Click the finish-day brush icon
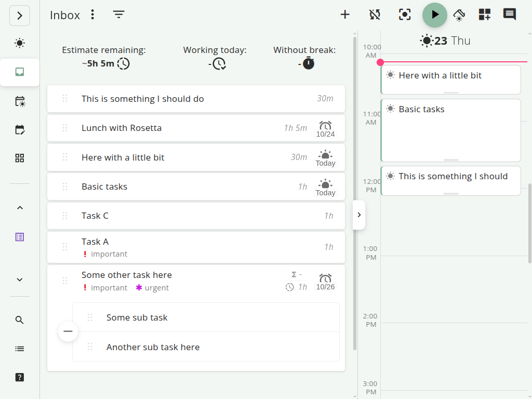Image resolution: width=532 pixels, height=399 pixels. pyautogui.click(x=459, y=15)
